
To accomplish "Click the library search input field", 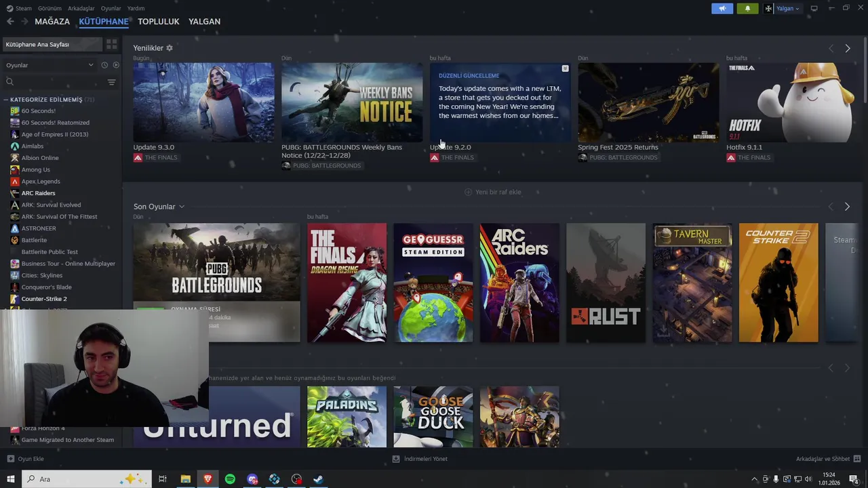I will coord(60,82).
